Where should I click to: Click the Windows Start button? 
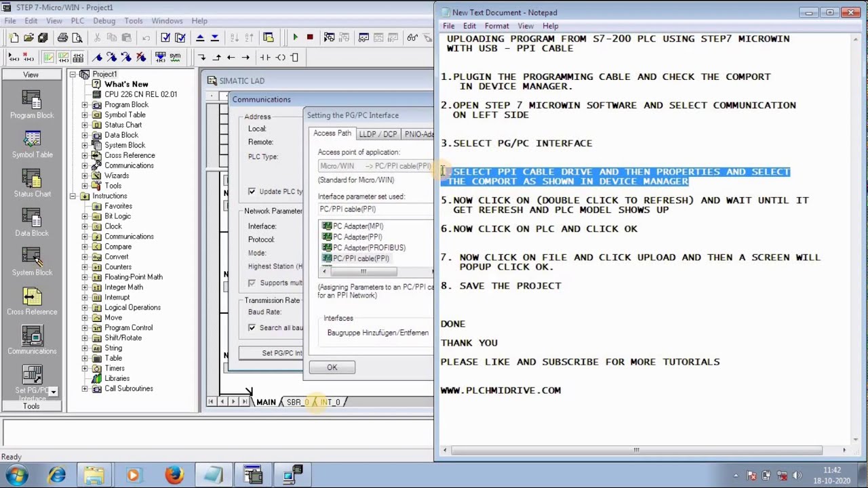17,475
